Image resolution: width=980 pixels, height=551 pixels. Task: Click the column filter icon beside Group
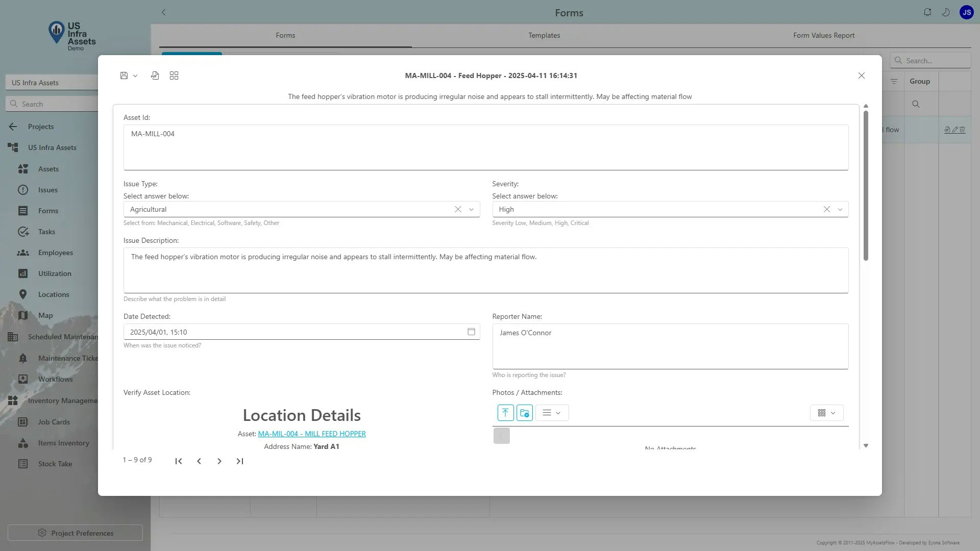pos(894,81)
